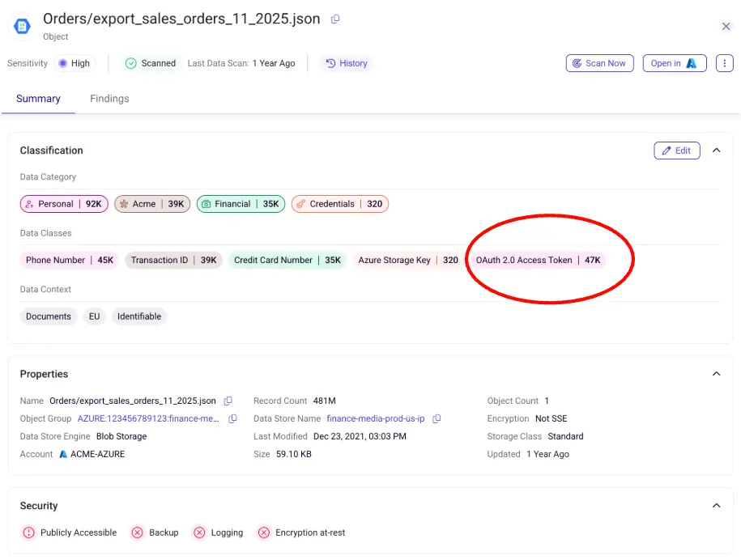The image size is (741, 560).
Task: Click the Azure logo beside ACME-AZURE
Action: 63,454
